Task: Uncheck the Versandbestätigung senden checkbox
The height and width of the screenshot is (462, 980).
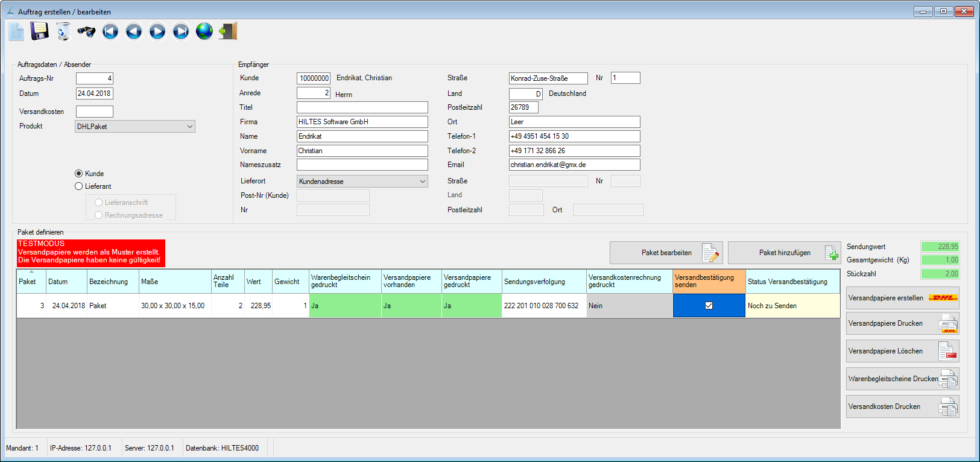Action: [x=709, y=306]
